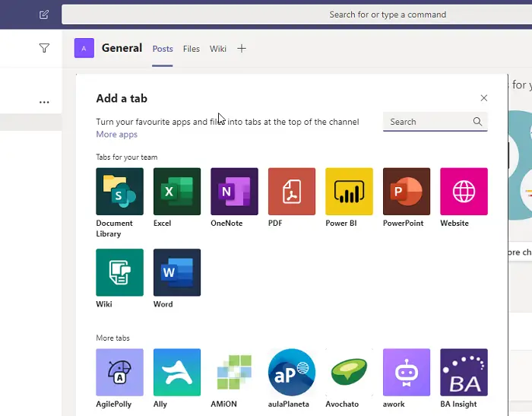
Task: Switch to the Posts tab
Action: coord(163,49)
